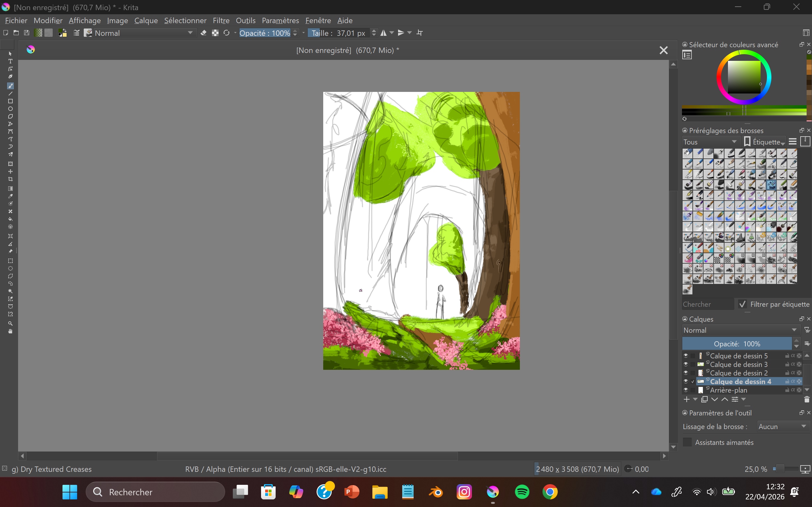Viewport: 812px width, 507px height.
Task: Click the horizontal mirror tool icon
Action: [x=383, y=33]
